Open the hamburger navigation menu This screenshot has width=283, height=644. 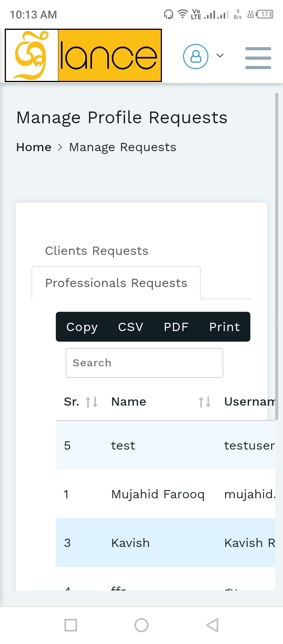click(258, 58)
